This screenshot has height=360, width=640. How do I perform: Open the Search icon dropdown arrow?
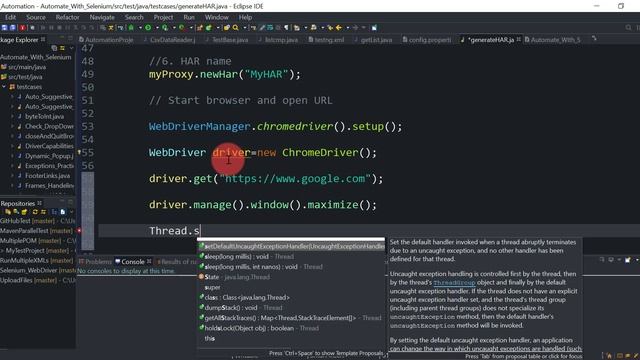point(244,28)
